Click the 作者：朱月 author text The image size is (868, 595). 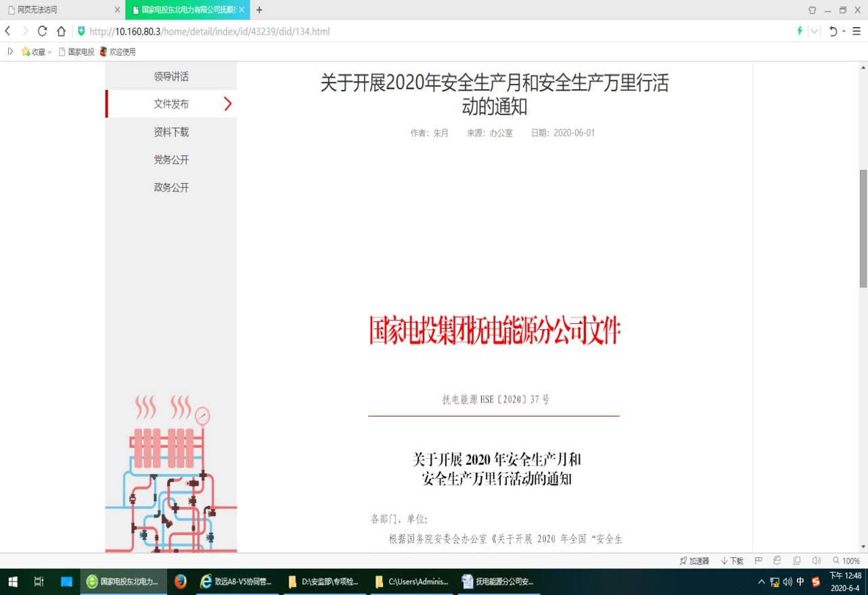tap(429, 133)
